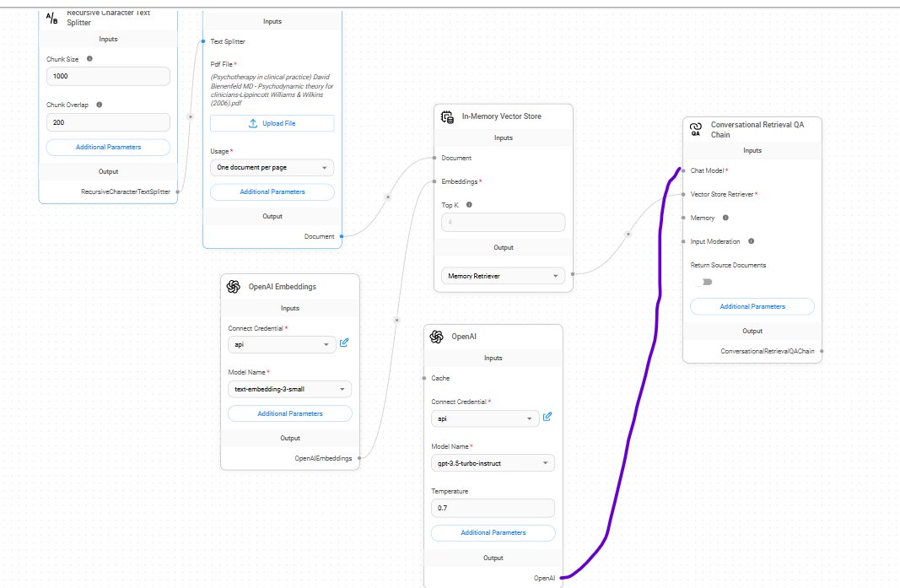900x588 pixels.
Task: Delete edge from OpenAIEmbeddings to vector store
Action: pos(396,320)
